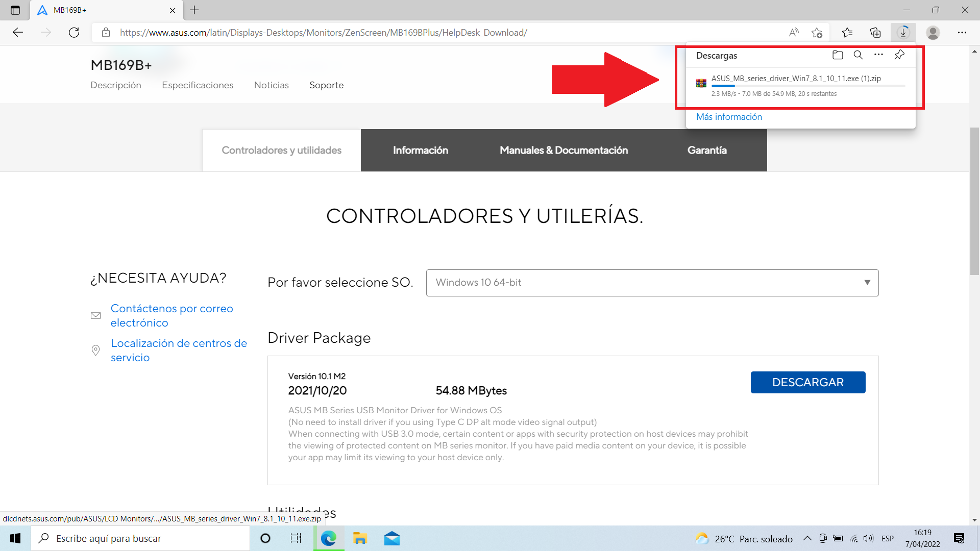The height and width of the screenshot is (551, 980).
Task: Open File Explorer from taskbar
Action: click(x=360, y=538)
